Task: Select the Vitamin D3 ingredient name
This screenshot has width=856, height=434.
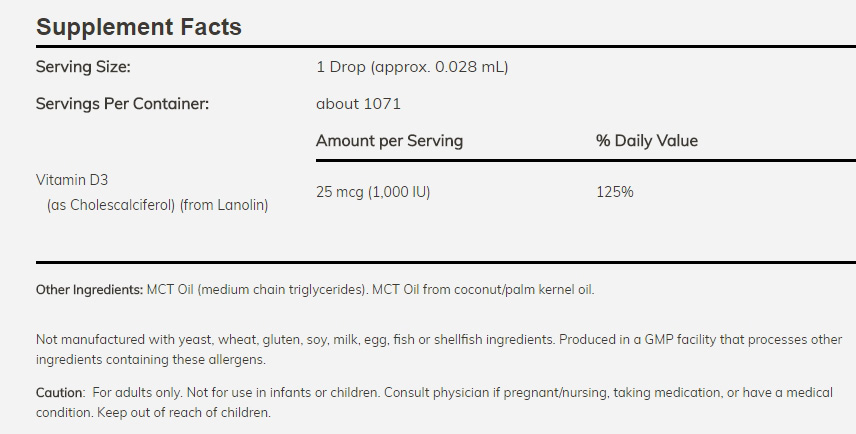Action: point(72,180)
